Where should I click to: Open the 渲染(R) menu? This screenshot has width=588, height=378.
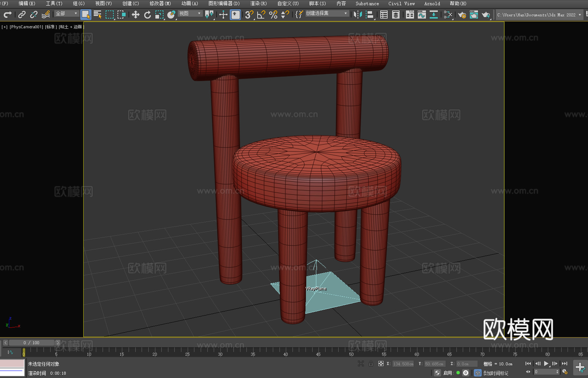point(258,3)
